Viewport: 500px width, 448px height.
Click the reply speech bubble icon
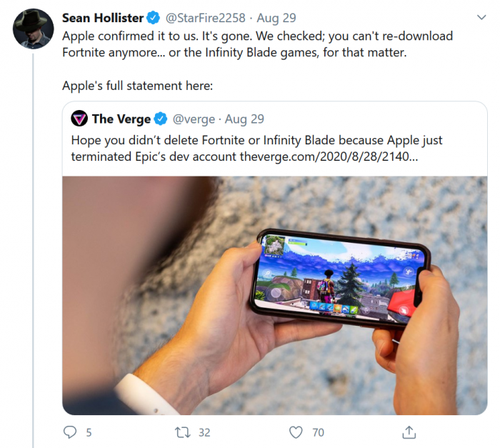70,432
